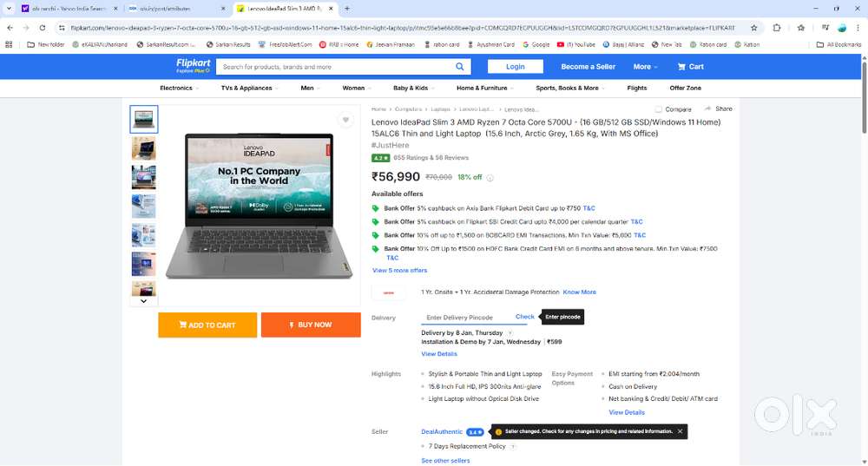
Task: Click the Enter Delivery Pincode field
Action: point(467,318)
